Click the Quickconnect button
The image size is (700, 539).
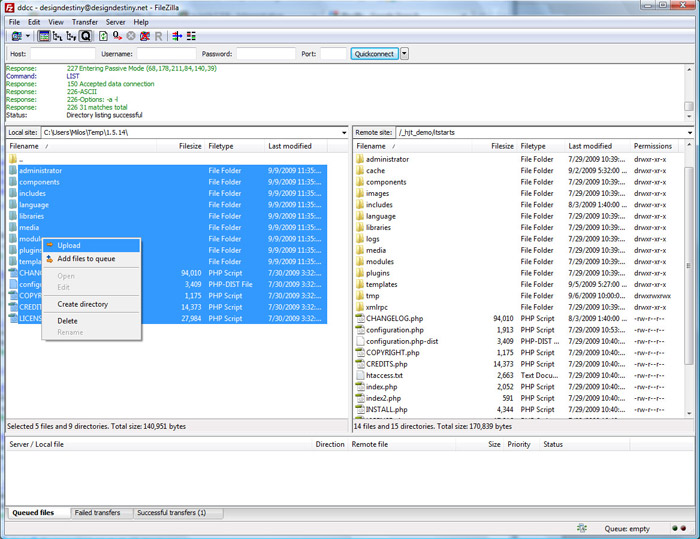[x=374, y=54]
